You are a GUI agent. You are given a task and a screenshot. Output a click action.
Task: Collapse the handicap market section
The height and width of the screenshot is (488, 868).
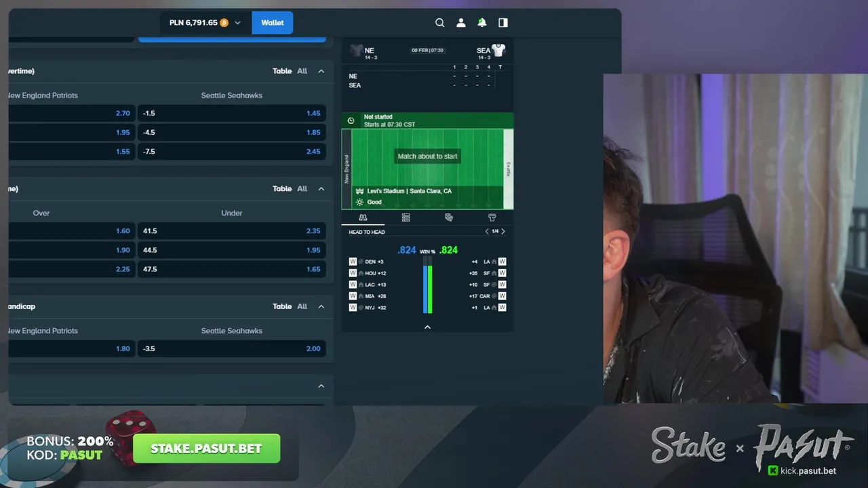tap(321, 306)
